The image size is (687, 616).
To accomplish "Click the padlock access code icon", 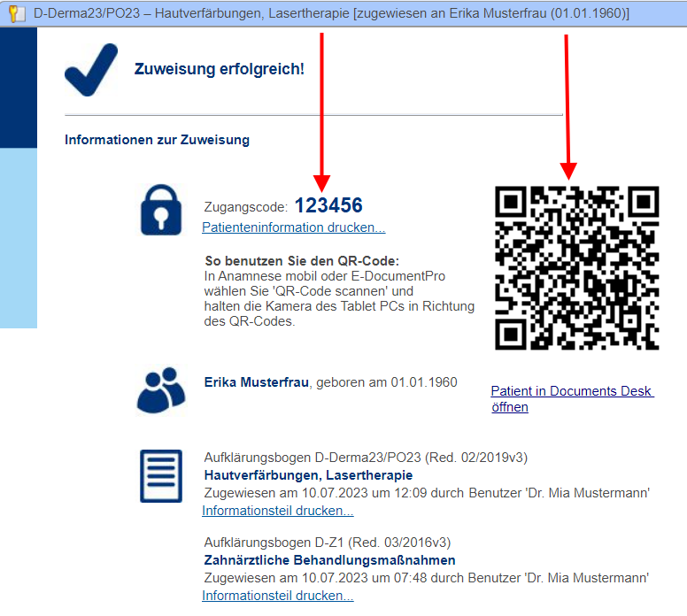I will [161, 210].
